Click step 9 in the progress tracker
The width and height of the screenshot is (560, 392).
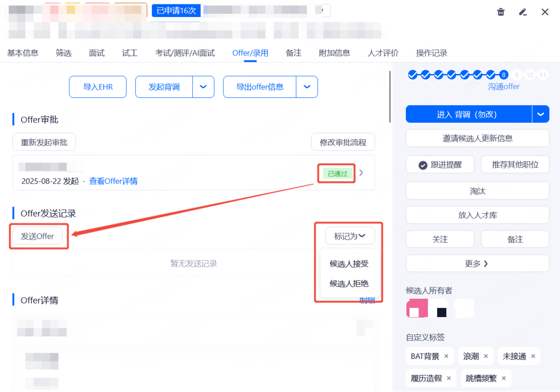[517, 75]
